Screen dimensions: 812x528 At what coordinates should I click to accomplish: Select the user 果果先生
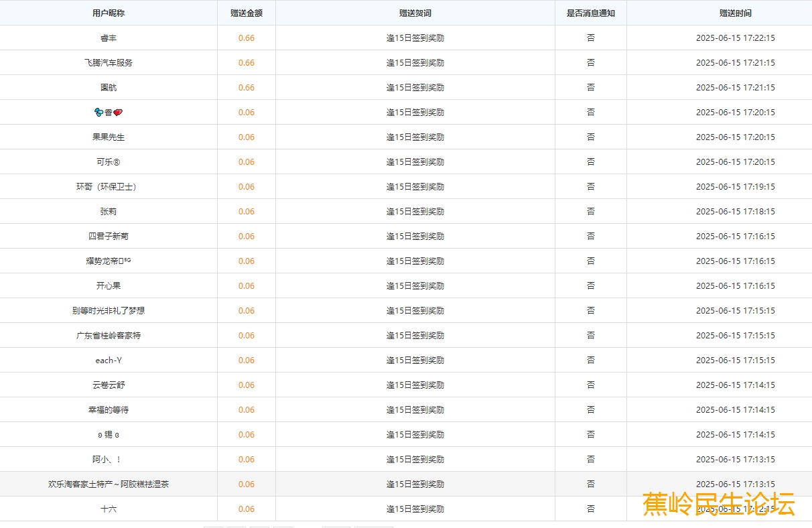pos(109,137)
